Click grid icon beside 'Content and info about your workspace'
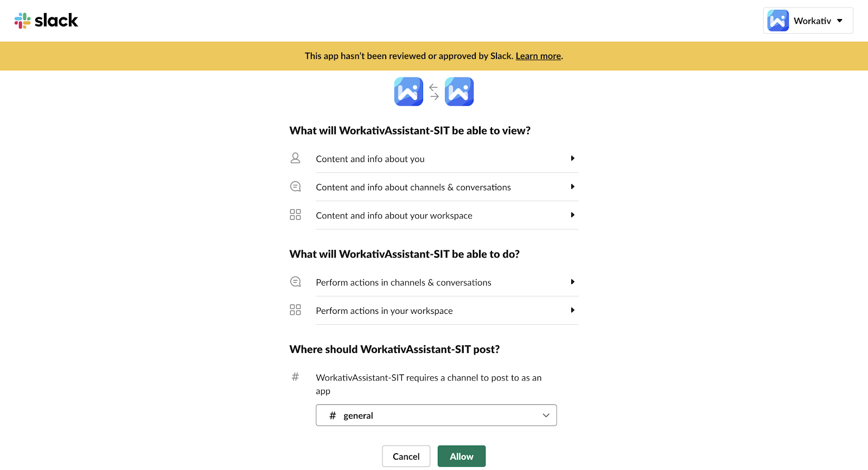 tap(295, 215)
